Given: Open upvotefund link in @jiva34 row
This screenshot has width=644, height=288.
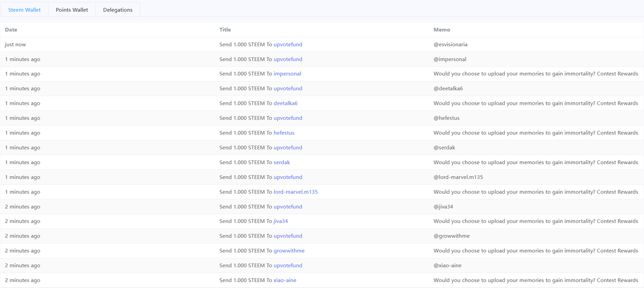Looking at the screenshot, I should point(288,206).
